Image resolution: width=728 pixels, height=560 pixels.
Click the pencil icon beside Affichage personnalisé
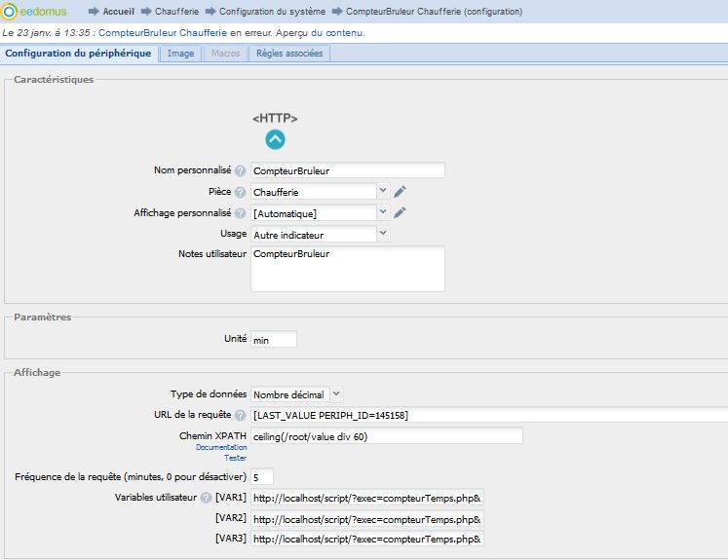[x=400, y=213]
